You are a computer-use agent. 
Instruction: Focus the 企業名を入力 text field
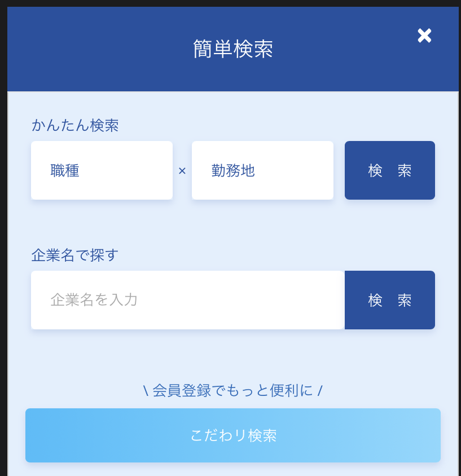pyautogui.click(x=187, y=300)
